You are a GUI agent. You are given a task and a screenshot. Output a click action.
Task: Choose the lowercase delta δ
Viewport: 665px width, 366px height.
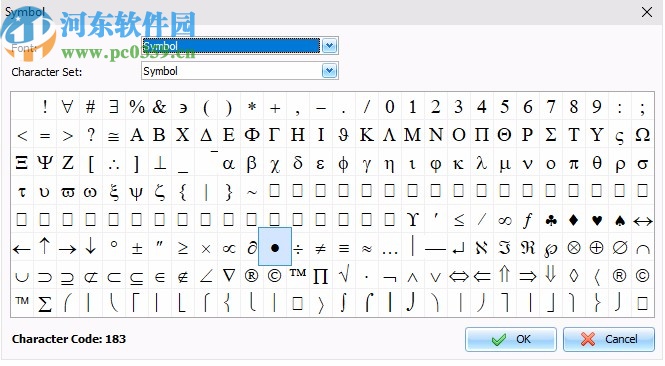click(x=298, y=164)
